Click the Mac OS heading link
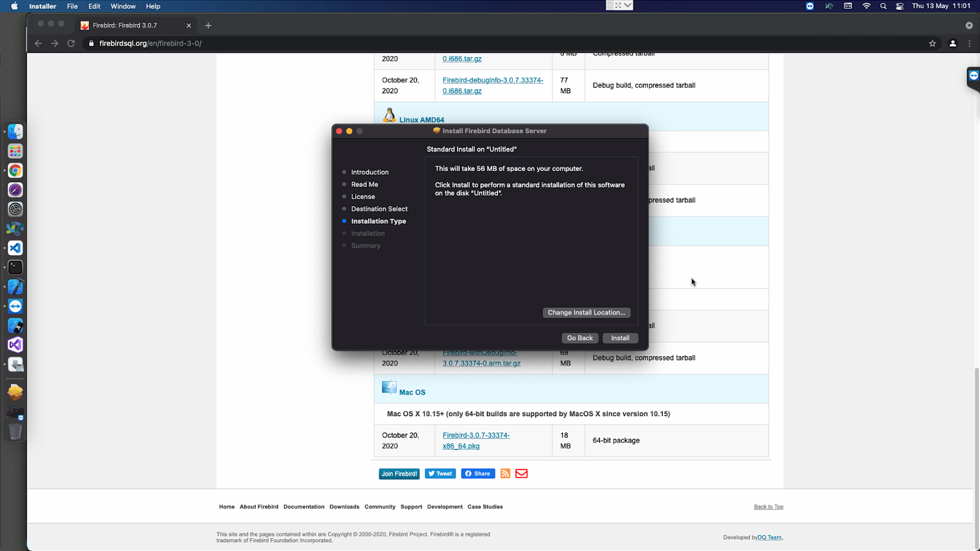This screenshot has width=980, height=551. (x=412, y=392)
